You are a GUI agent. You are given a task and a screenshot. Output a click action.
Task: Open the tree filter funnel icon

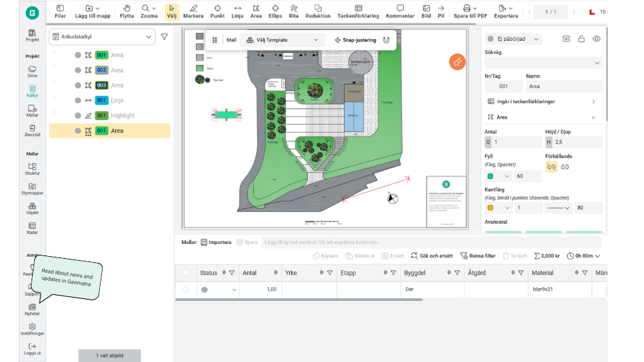coord(164,36)
